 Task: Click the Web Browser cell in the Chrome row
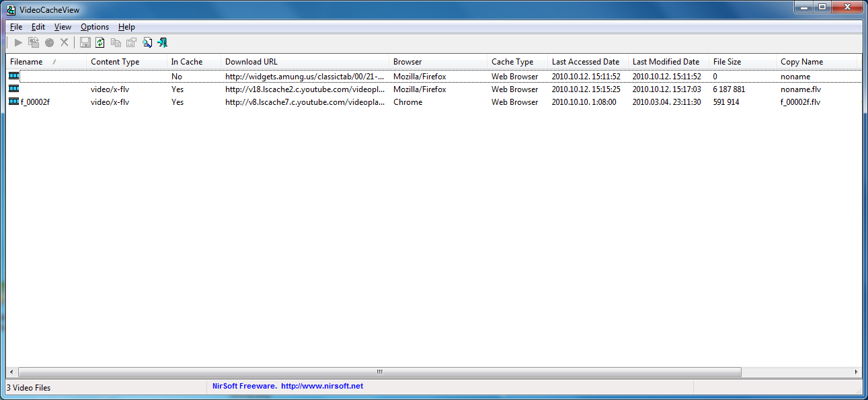click(514, 102)
